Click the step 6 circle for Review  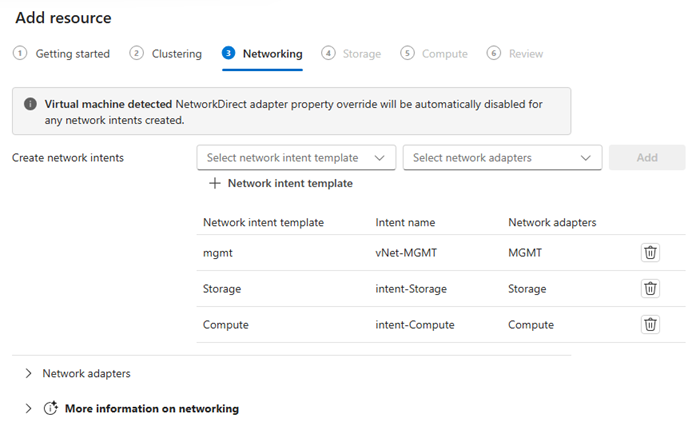[494, 53]
